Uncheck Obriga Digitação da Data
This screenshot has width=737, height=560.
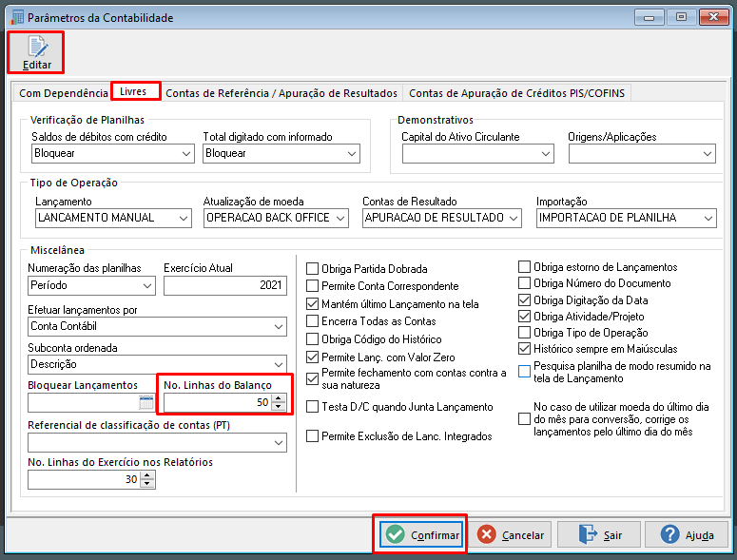coord(524,299)
